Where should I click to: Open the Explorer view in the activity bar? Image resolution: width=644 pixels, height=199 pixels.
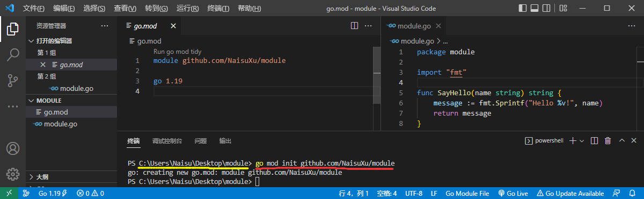tap(13, 29)
